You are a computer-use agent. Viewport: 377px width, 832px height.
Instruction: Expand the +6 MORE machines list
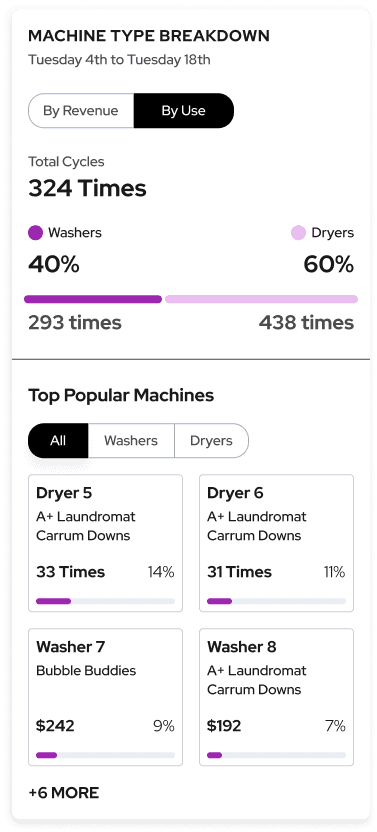[x=64, y=793]
